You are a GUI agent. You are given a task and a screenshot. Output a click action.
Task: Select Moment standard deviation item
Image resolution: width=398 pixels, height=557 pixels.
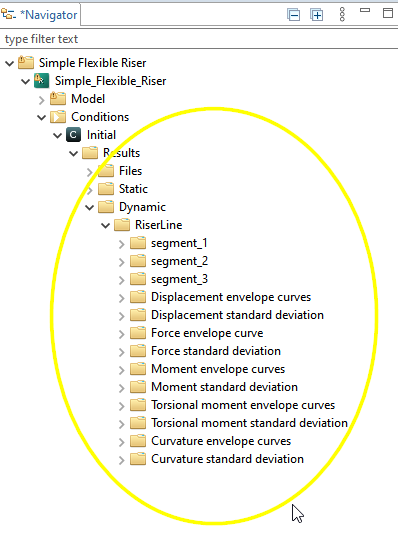pyautogui.click(x=224, y=387)
